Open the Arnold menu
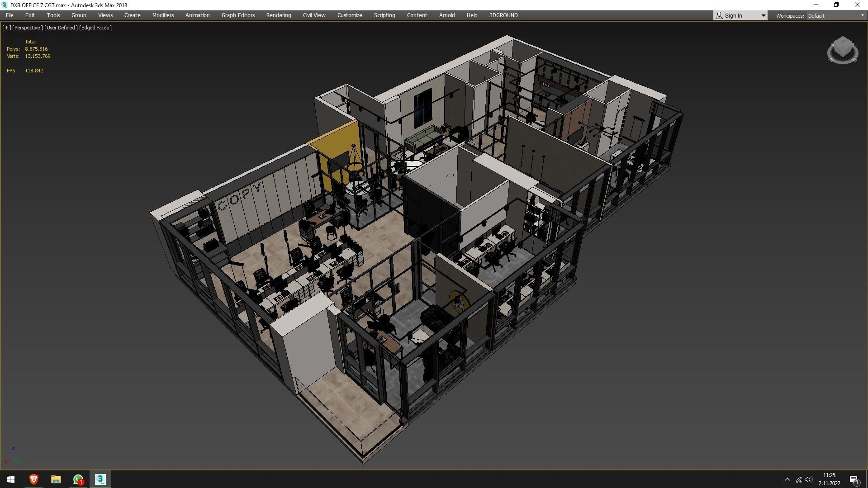Screen dimensions: 868x488 [x=447, y=15]
